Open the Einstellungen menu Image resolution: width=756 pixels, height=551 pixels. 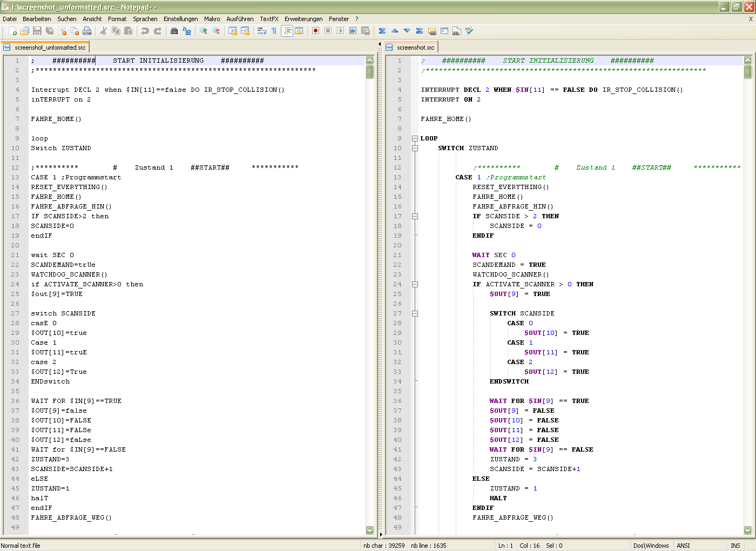click(x=181, y=19)
